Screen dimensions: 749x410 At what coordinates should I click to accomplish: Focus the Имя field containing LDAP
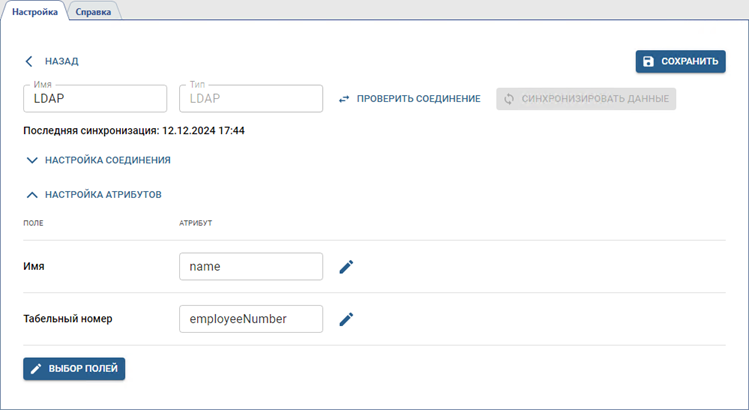pos(94,99)
